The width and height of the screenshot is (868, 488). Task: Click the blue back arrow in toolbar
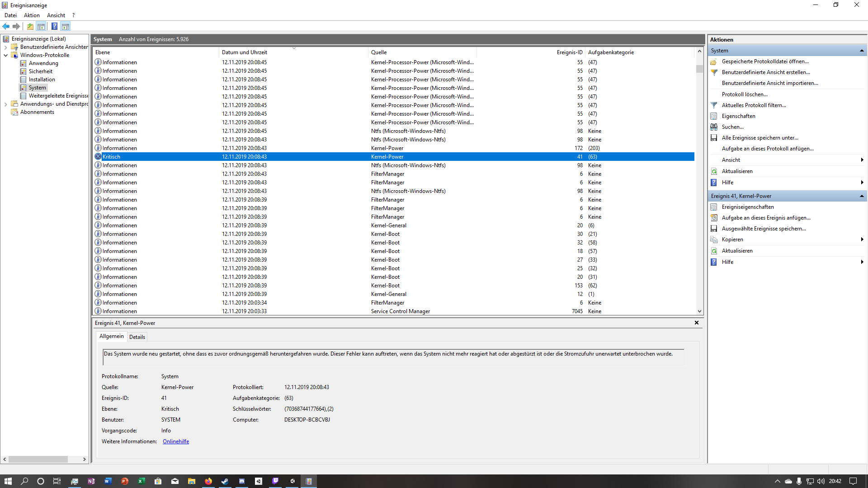(6, 26)
